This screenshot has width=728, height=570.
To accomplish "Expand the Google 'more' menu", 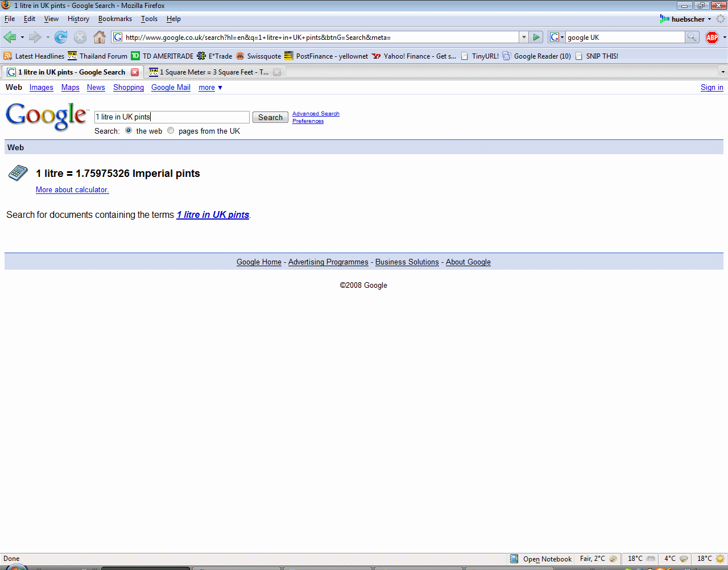I will pos(210,88).
